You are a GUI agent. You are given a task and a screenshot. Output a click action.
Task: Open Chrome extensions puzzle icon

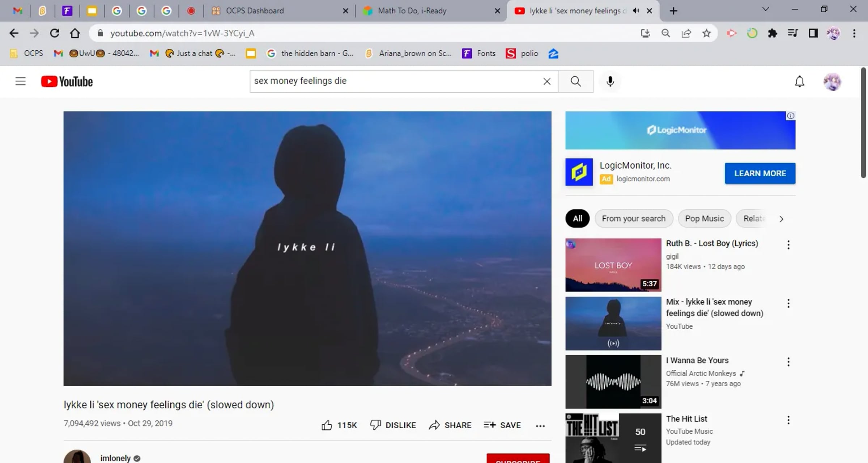coord(772,33)
